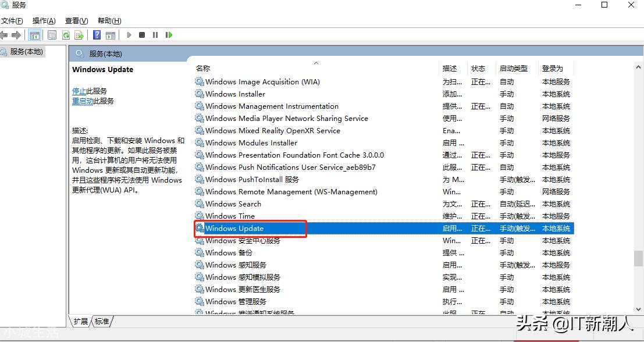This screenshot has width=644, height=342.
Task: Click the scrollbar down arrow of the services list
Action: [639, 309]
